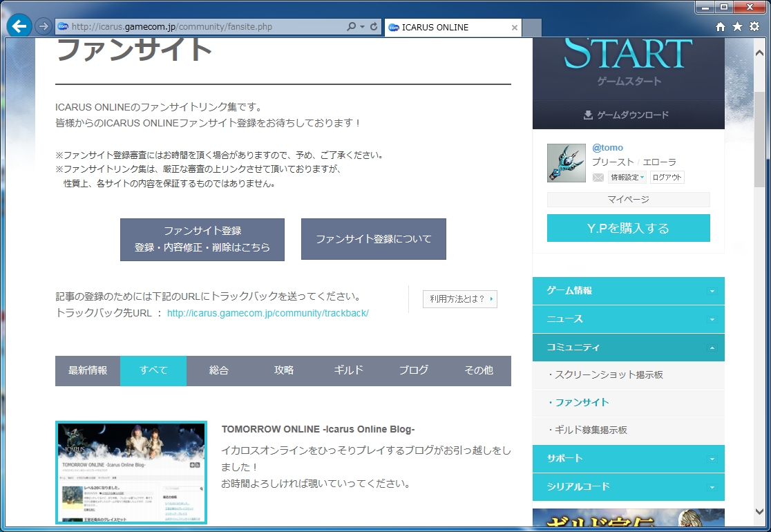Open browser tools gear icon
The width and height of the screenshot is (771, 532).
754,26
